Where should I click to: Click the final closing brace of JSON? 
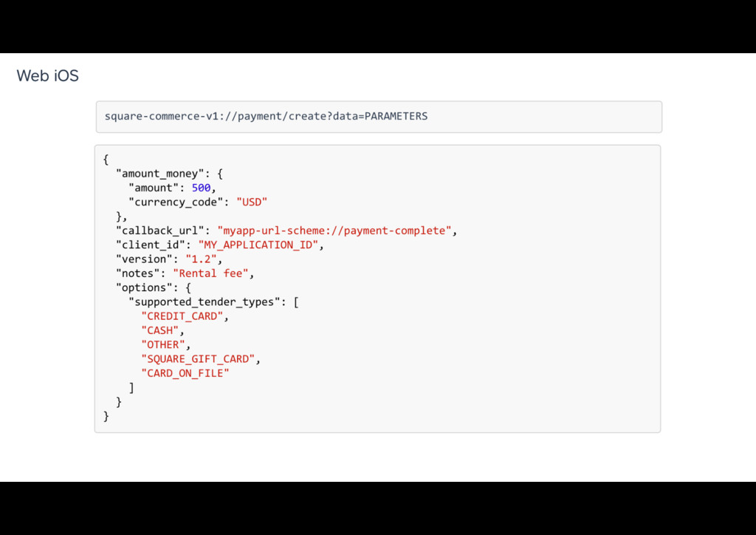106,416
